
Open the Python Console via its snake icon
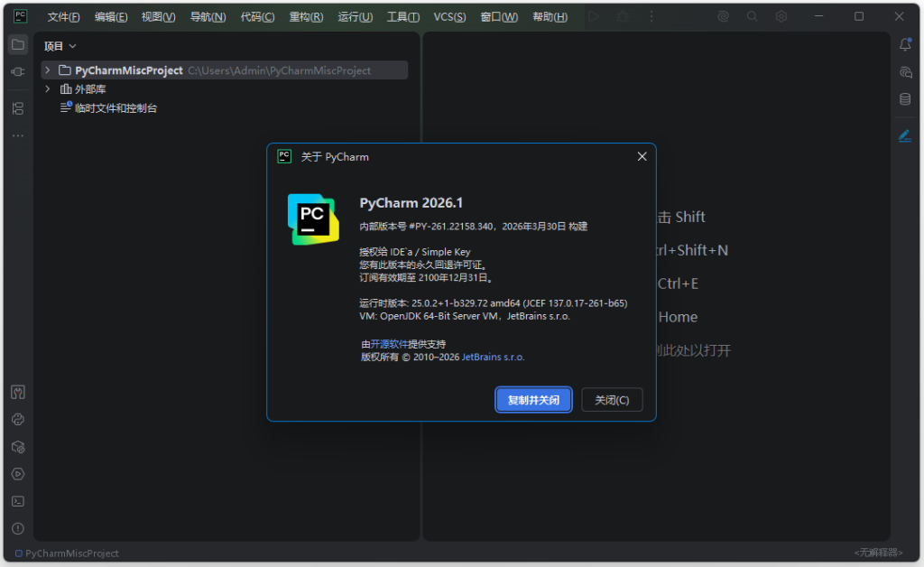click(18, 419)
